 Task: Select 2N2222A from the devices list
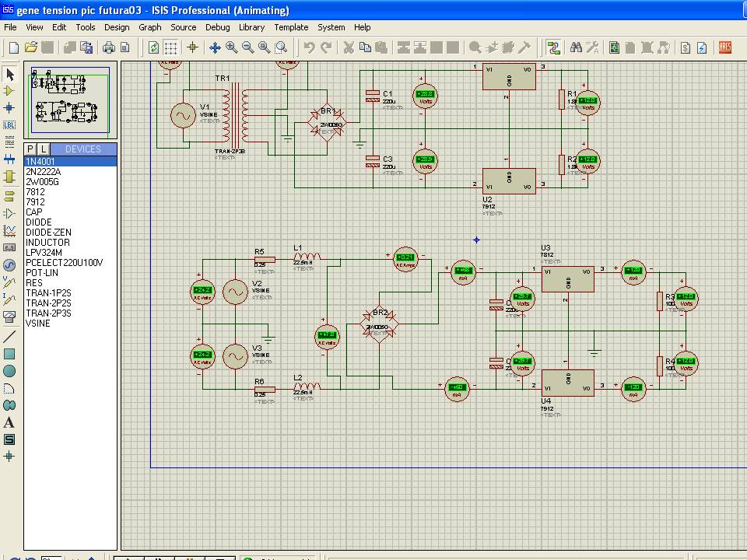coord(43,172)
